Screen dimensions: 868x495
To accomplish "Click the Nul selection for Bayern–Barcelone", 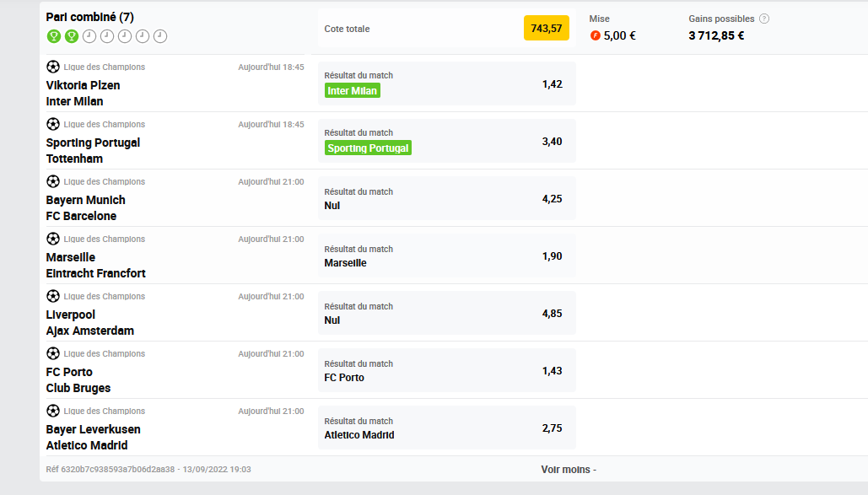I will (332, 206).
